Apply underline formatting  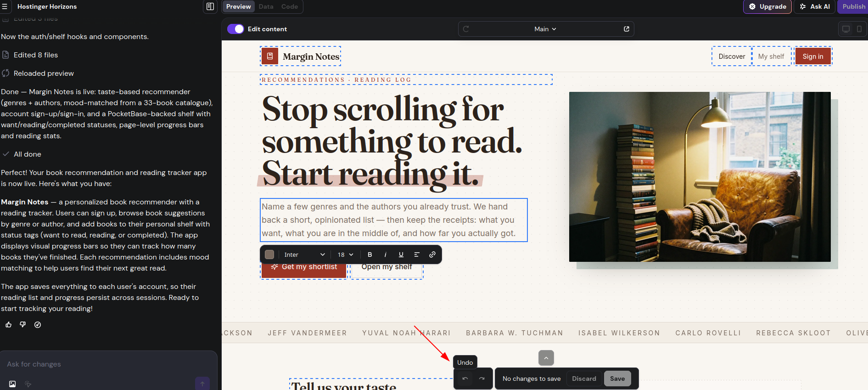[x=401, y=254]
